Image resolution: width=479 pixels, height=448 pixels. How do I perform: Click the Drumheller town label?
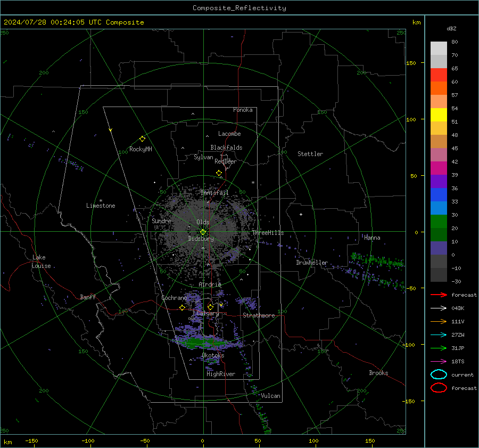tap(311, 263)
